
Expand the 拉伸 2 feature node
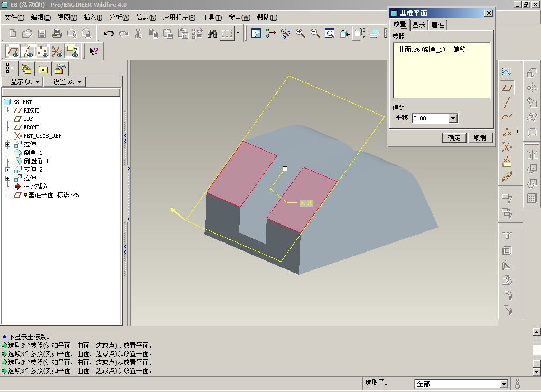click(7, 170)
